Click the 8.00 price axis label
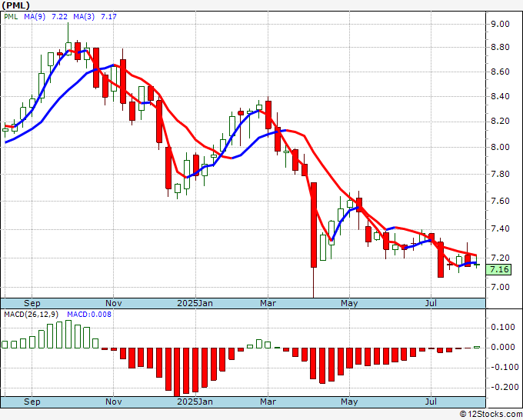The height and width of the screenshot is (420, 523). point(500,147)
